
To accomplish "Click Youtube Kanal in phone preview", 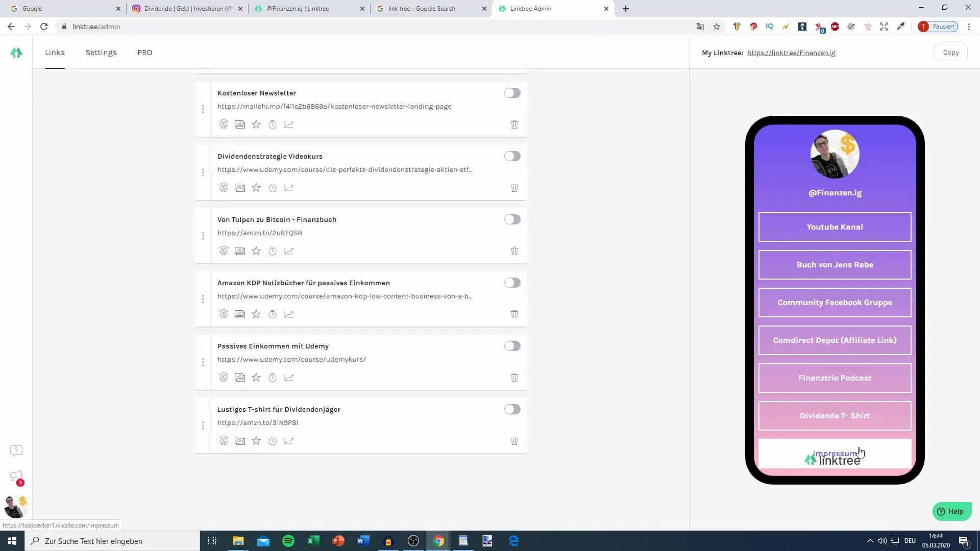I will coord(835,227).
